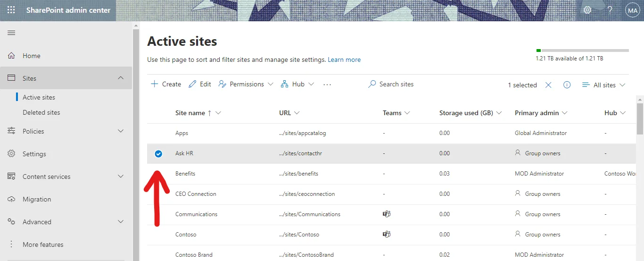Open the Primary admin column dropdown
This screenshot has width=644, height=261.
[x=564, y=113]
